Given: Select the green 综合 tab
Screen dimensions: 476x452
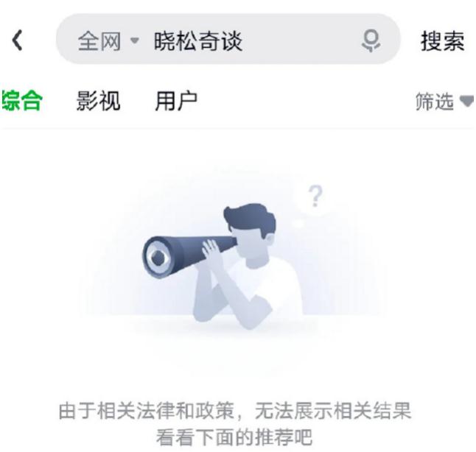Looking at the screenshot, I should [21, 101].
